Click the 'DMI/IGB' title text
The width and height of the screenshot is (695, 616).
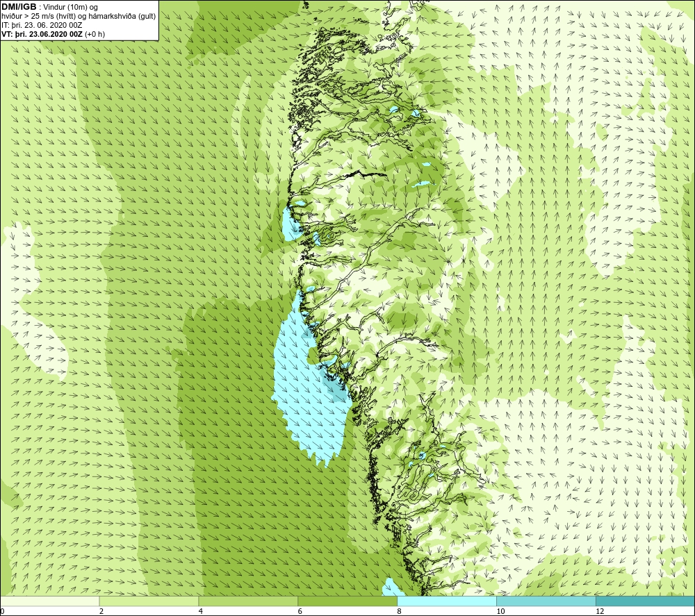tap(19, 7)
